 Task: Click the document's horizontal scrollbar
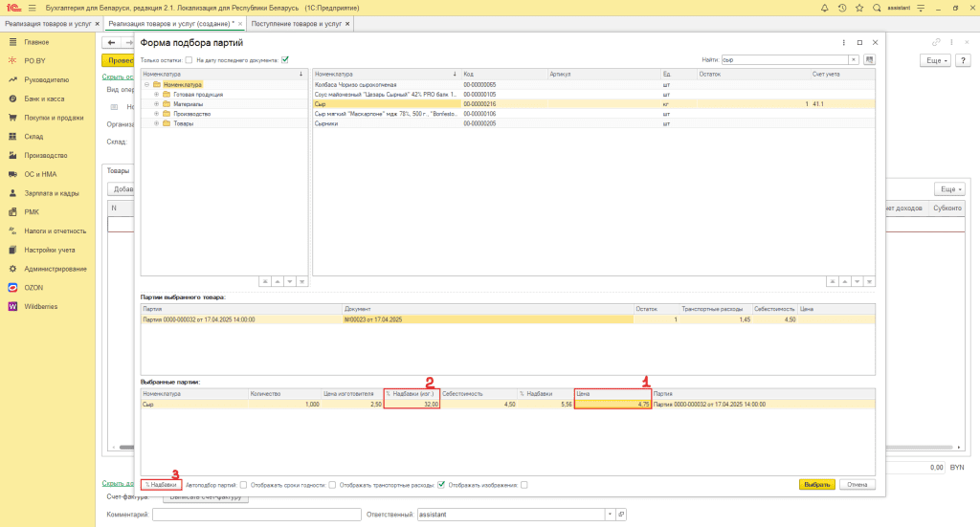pos(534,447)
